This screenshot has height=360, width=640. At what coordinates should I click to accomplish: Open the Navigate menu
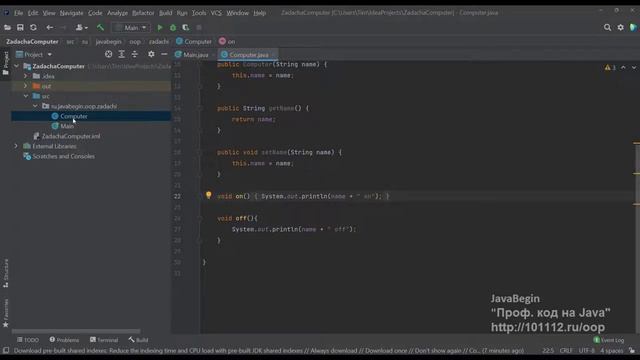[71, 13]
